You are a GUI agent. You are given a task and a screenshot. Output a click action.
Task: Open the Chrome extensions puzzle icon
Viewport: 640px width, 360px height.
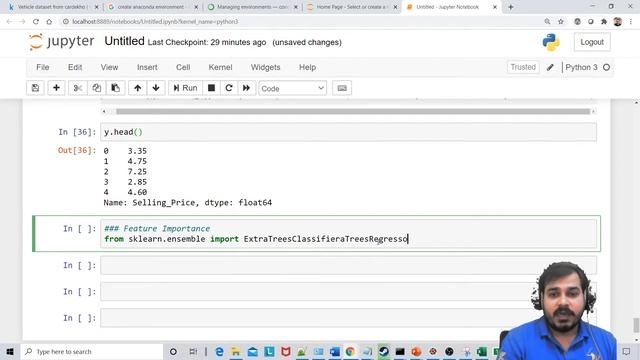(x=604, y=22)
